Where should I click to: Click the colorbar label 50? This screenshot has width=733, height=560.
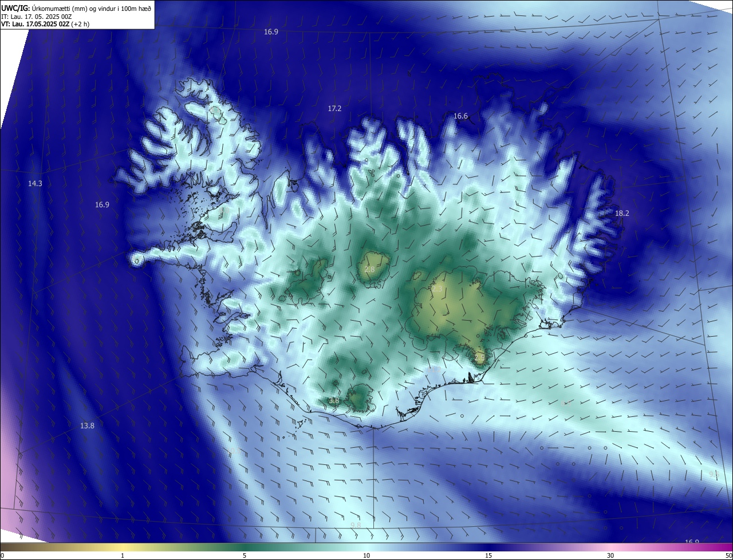coord(728,555)
